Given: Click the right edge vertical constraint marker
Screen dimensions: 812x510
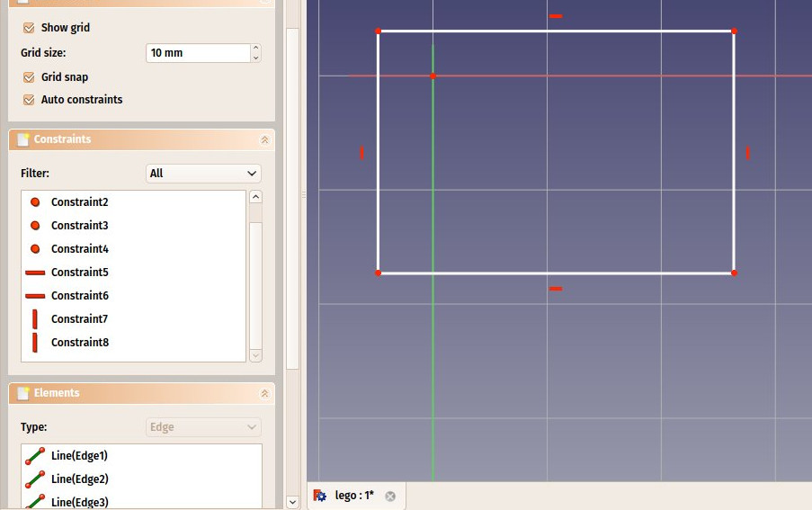Looking at the screenshot, I should pos(748,153).
